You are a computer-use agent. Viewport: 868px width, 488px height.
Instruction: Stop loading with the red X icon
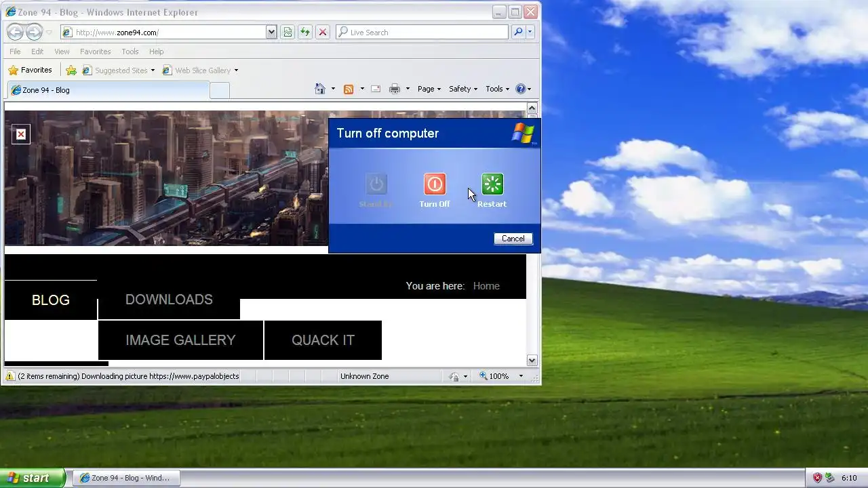pos(323,32)
